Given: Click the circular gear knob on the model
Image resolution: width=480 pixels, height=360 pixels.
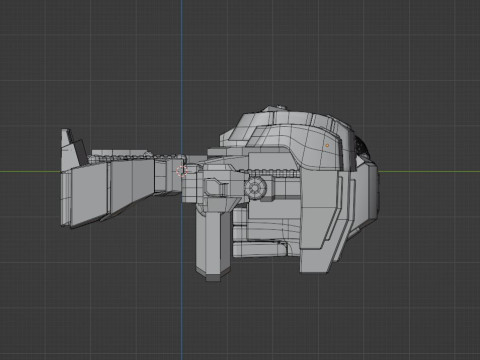Looking at the screenshot, I should point(255,188).
